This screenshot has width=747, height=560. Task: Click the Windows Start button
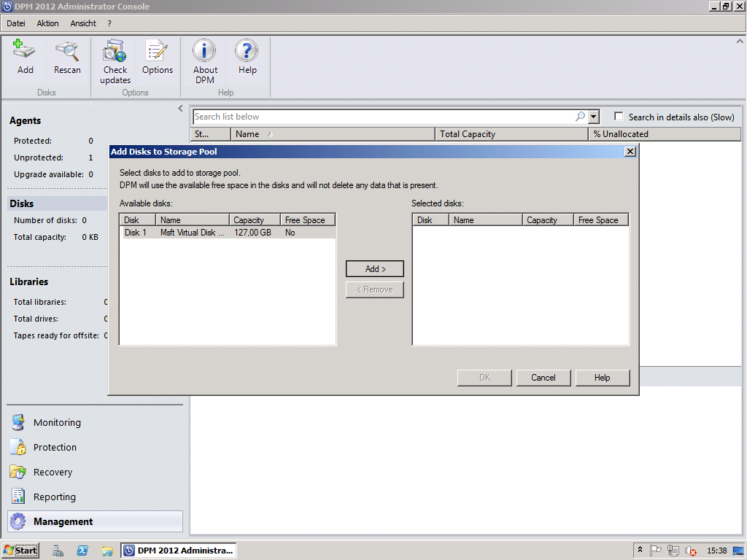coord(20,551)
